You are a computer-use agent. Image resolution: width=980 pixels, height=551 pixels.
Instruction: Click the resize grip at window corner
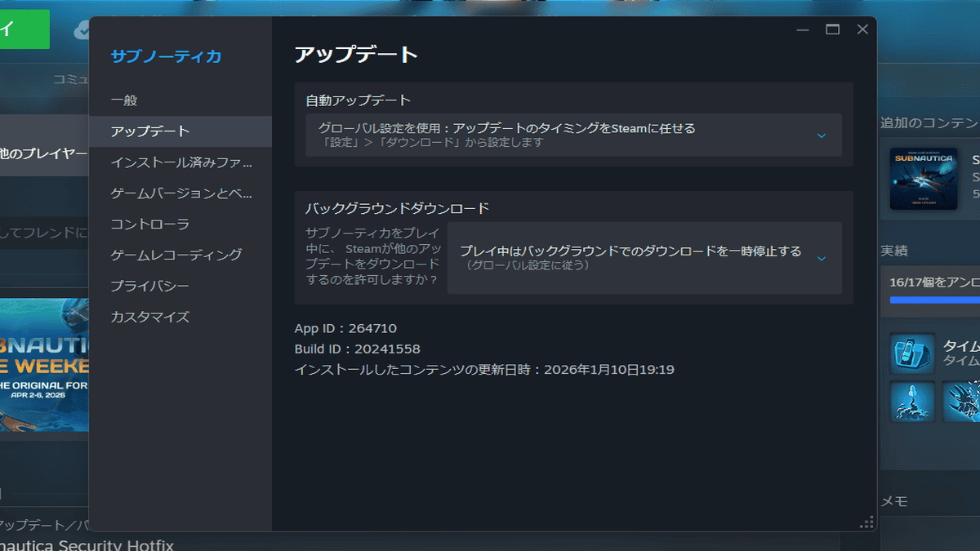click(867, 522)
